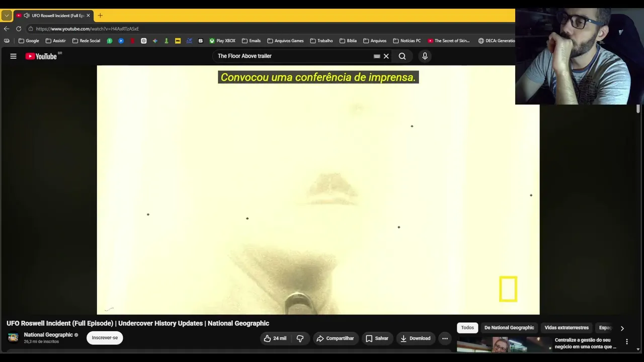The height and width of the screenshot is (362, 644).
Task: Open the Emails bookmarks folder
Action: (251, 41)
